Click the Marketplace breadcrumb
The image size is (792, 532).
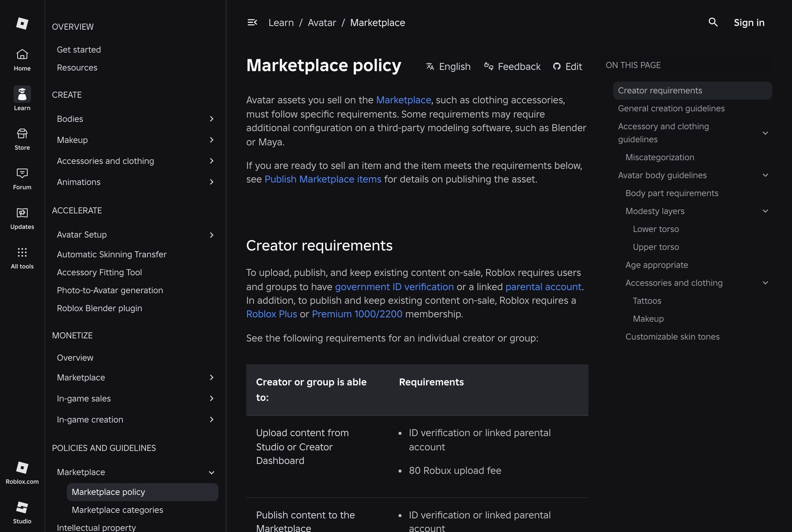[x=378, y=23]
